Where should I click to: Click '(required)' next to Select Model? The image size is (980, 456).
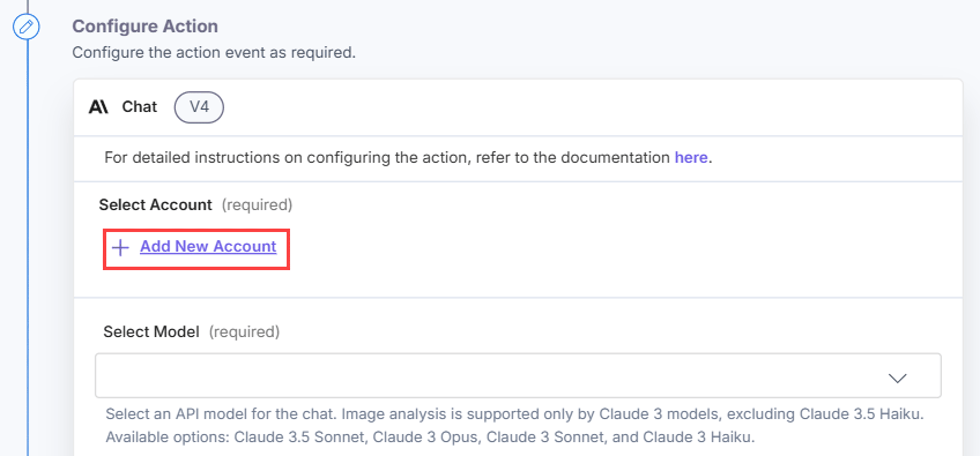[244, 332]
